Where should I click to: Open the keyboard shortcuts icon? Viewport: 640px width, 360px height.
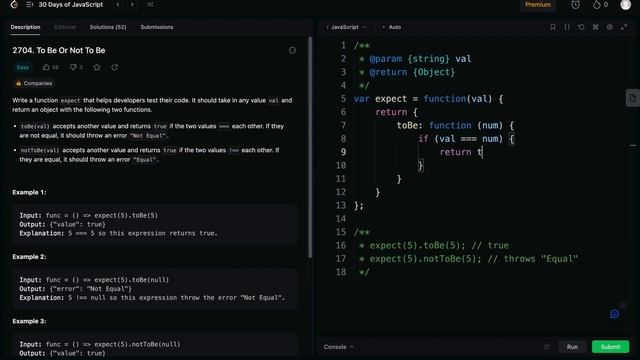[x=596, y=27]
